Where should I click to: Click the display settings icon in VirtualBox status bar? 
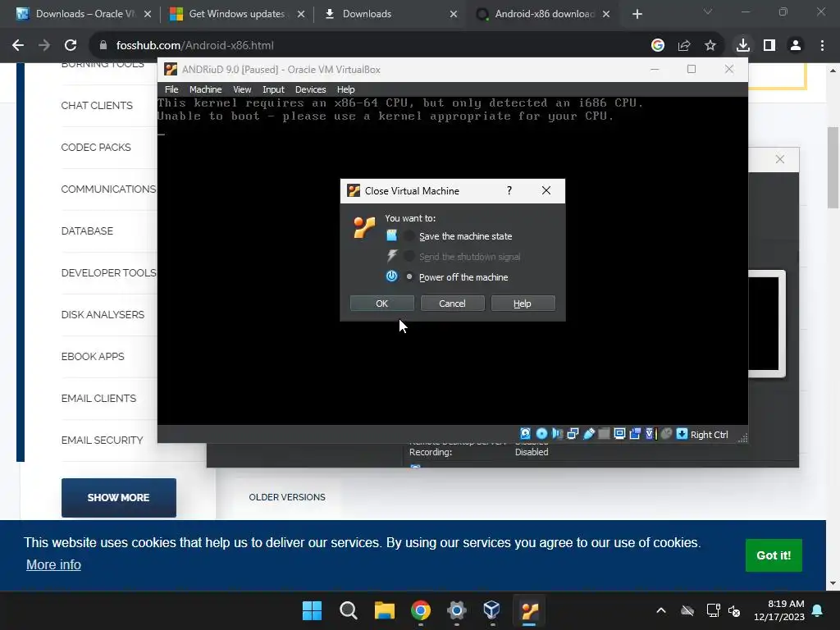(619, 434)
